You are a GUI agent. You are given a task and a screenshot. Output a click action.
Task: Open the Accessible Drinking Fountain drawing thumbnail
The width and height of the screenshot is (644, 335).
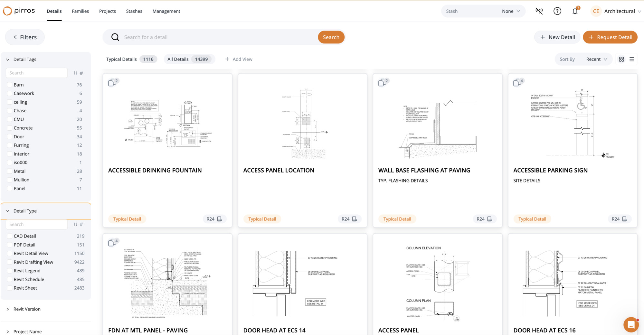click(167, 124)
